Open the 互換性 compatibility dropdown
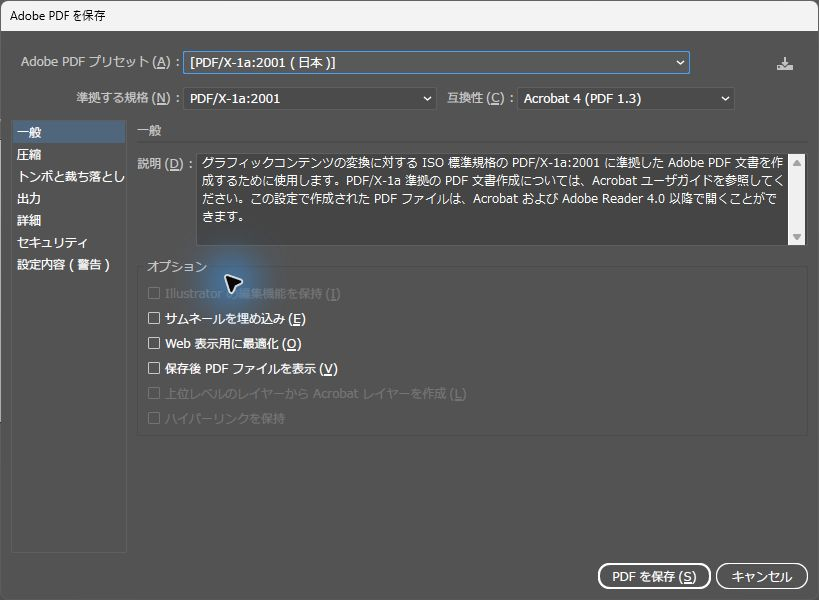 pyautogui.click(x=625, y=98)
